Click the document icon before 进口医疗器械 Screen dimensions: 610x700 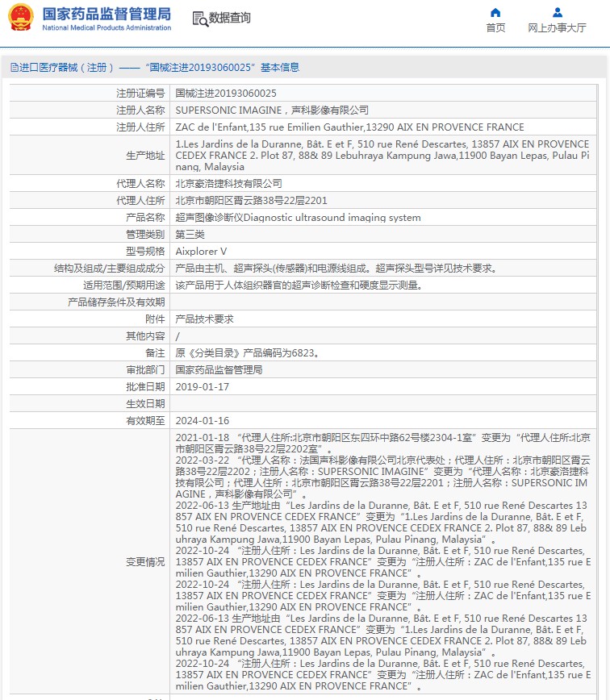click(x=15, y=68)
